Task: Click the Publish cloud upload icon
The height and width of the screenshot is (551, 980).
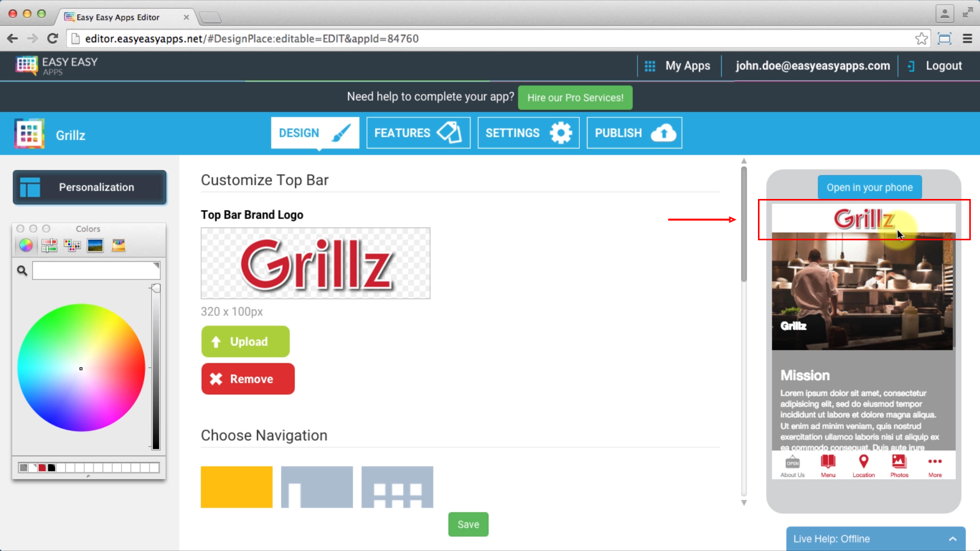Action: pyautogui.click(x=664, y=133)
